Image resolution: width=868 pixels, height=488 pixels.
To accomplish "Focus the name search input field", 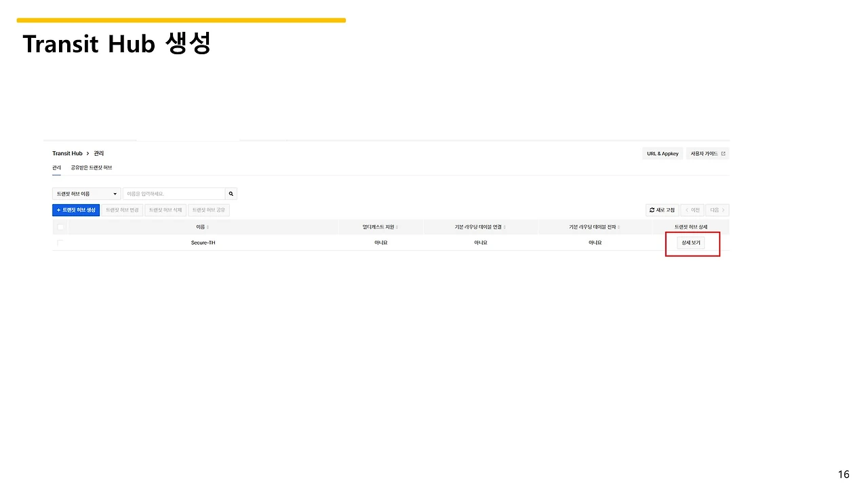I will tap(174, 194).
